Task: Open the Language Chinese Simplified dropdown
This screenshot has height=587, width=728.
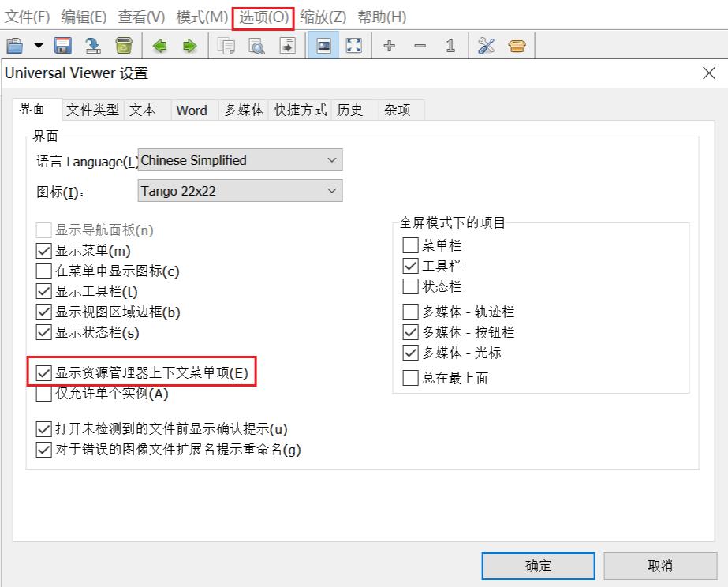Action: click(240, 160)
